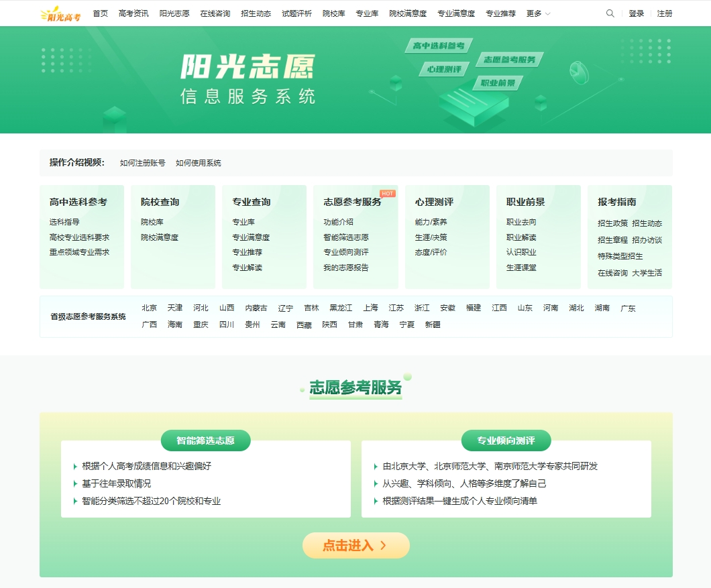
Task: Watch the 如何使用系统 intro video
Action: 198,163
